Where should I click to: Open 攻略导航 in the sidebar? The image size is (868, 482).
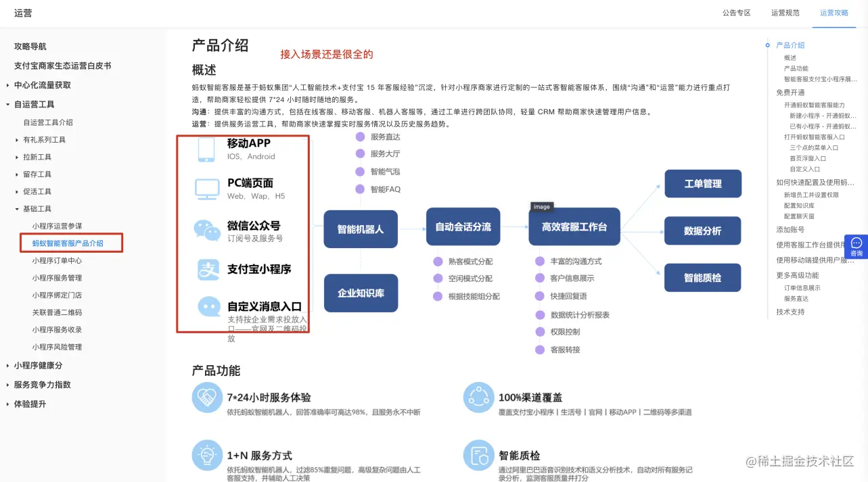(30, 47)
